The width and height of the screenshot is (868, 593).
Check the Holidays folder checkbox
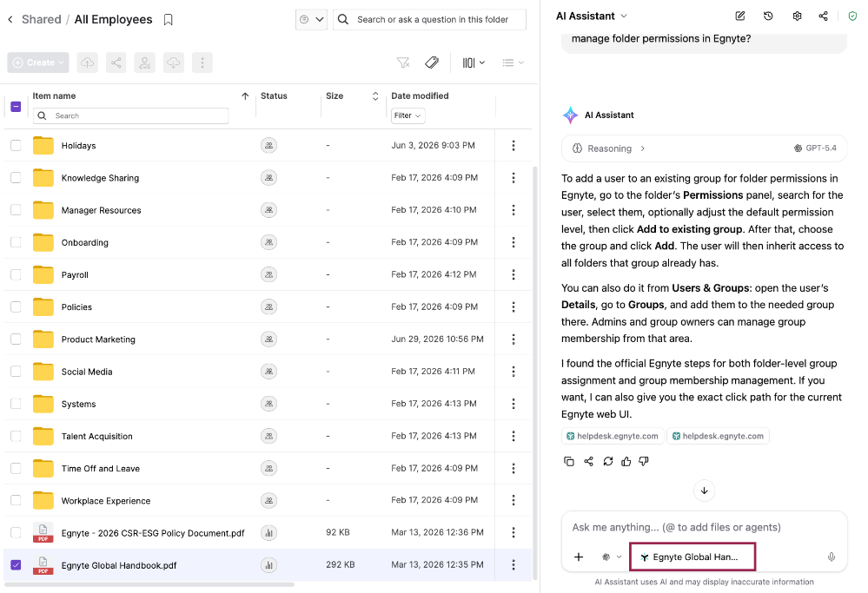(16, 146)
